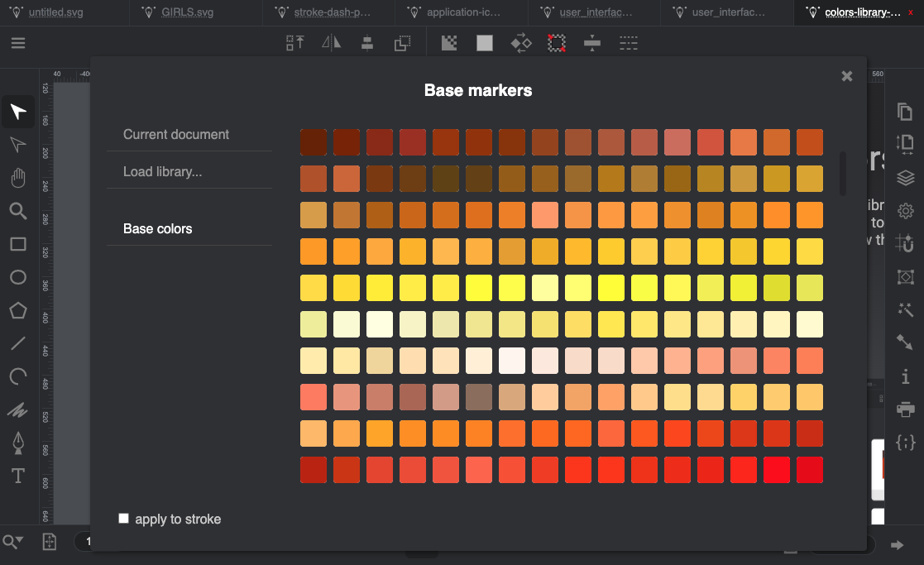
Task: Click the flip horizontally toolbar icon
Action: pos(332,44)
